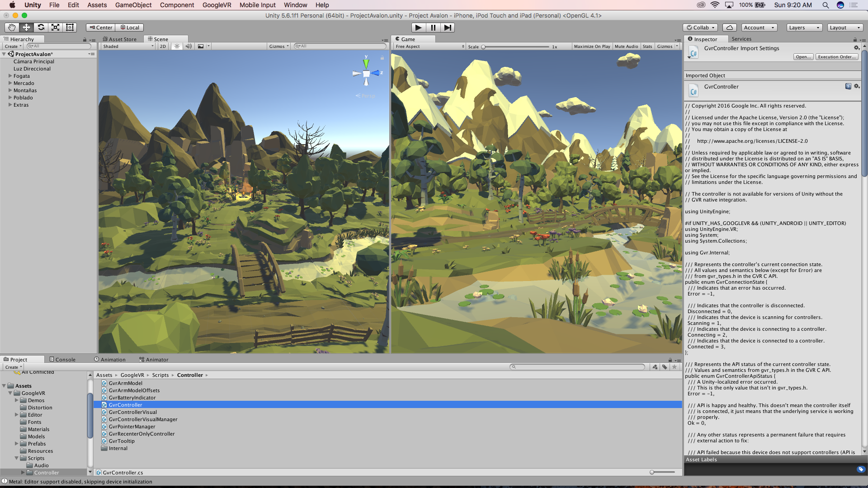Toggle scene audio speaker icon

pos(189,46)
